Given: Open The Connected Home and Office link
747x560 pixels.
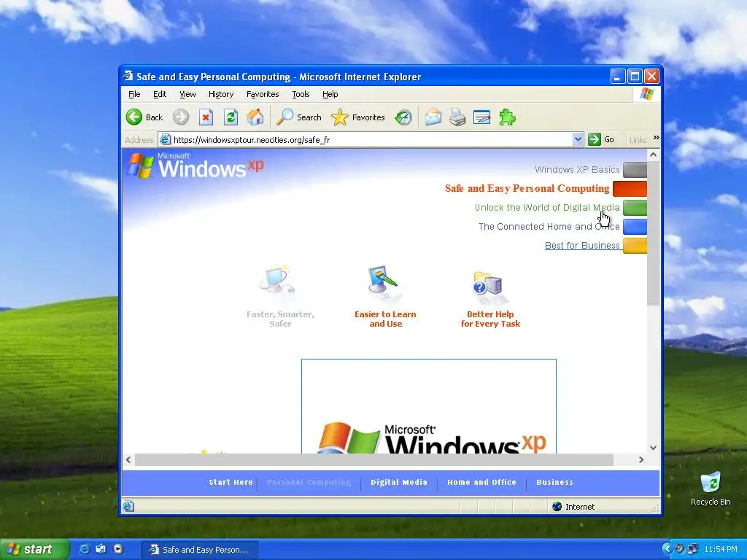Looking at the screenshot, I should point(549,227).
